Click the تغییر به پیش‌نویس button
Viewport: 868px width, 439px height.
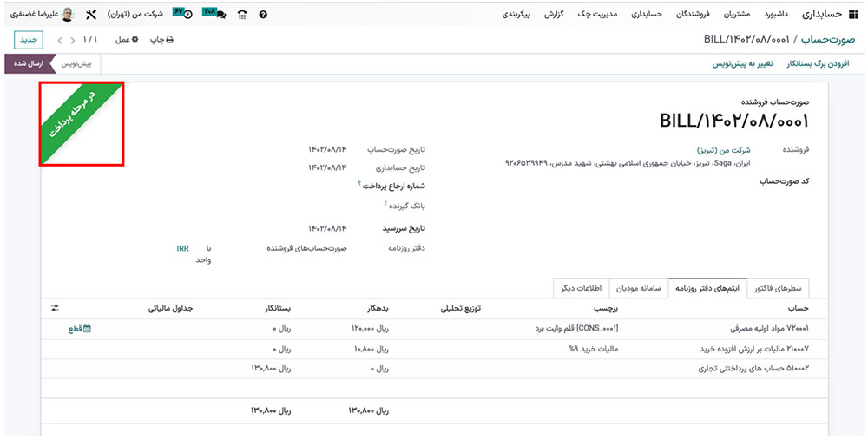(x=742, y=64)
